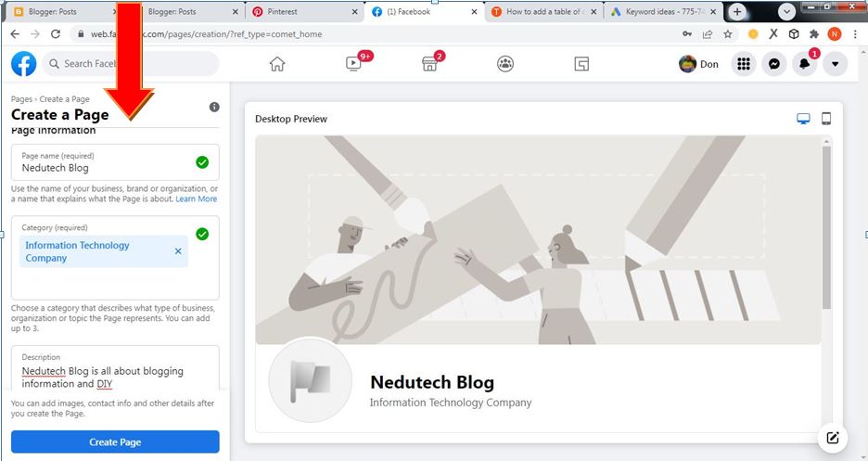Open the saved password key icon

click(687, 34)
